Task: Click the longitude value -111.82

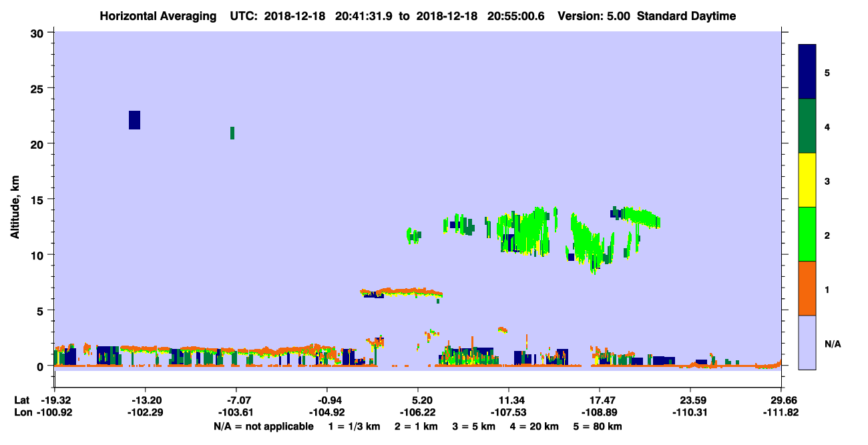Action: pyautogui.click(x=781, y=412)
